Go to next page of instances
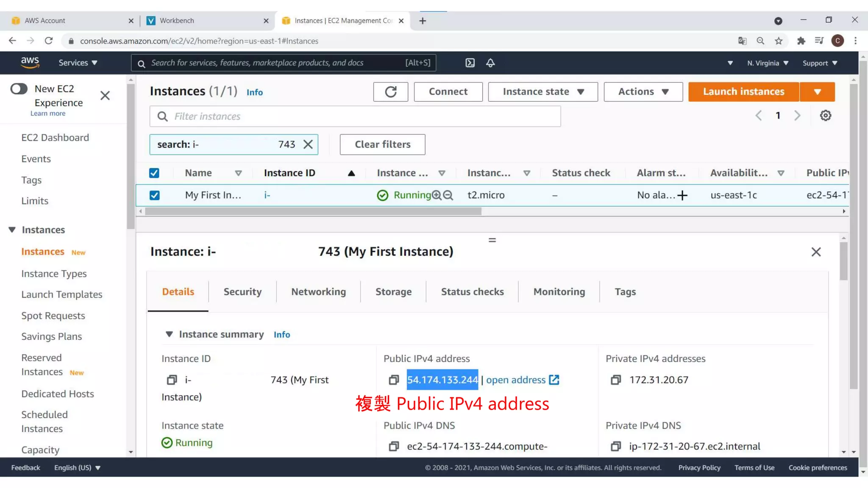Screen dimensions: 868x488 click(797, 115)
